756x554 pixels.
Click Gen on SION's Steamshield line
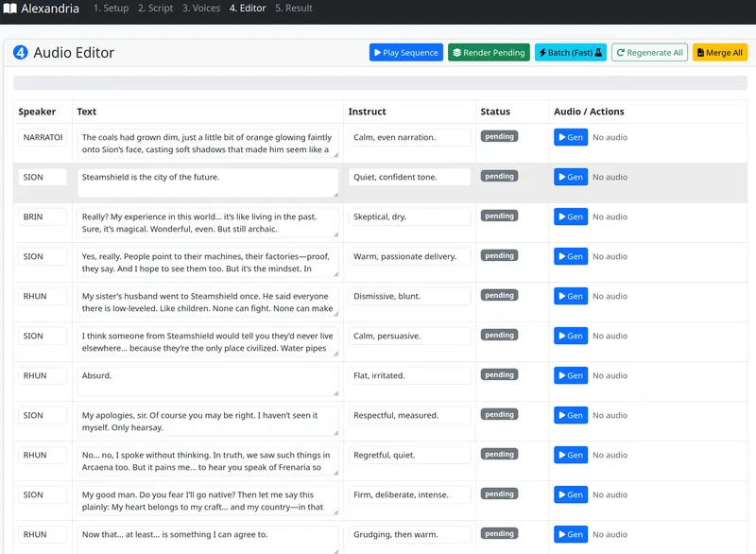pos(570,177)
